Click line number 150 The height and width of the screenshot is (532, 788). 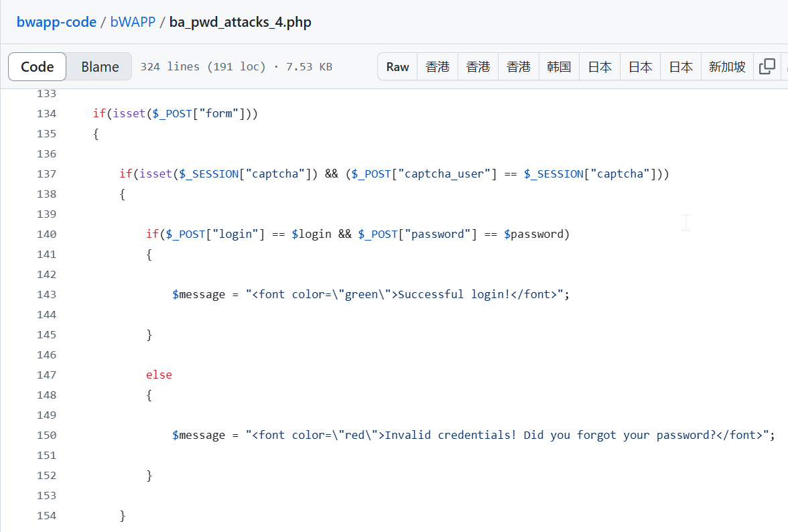47,435
